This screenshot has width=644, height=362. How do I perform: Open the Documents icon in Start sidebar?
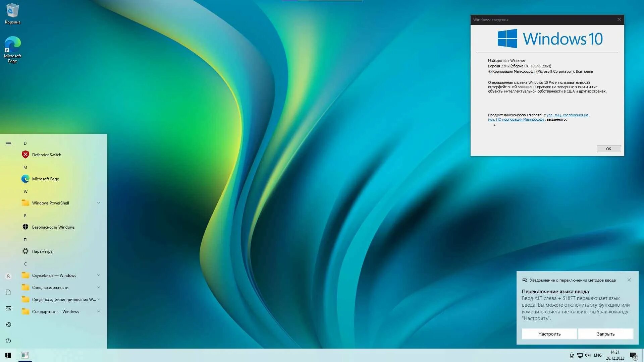8,292
